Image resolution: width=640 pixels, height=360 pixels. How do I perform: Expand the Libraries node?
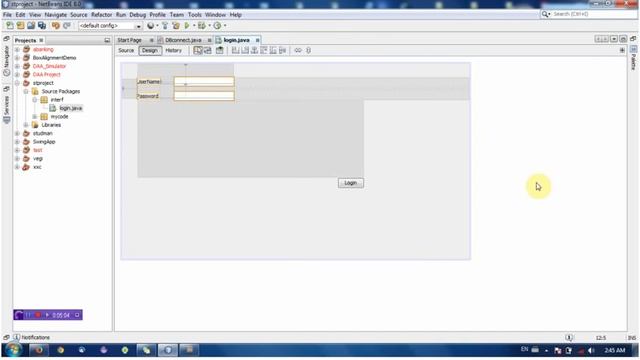(26, 125)
